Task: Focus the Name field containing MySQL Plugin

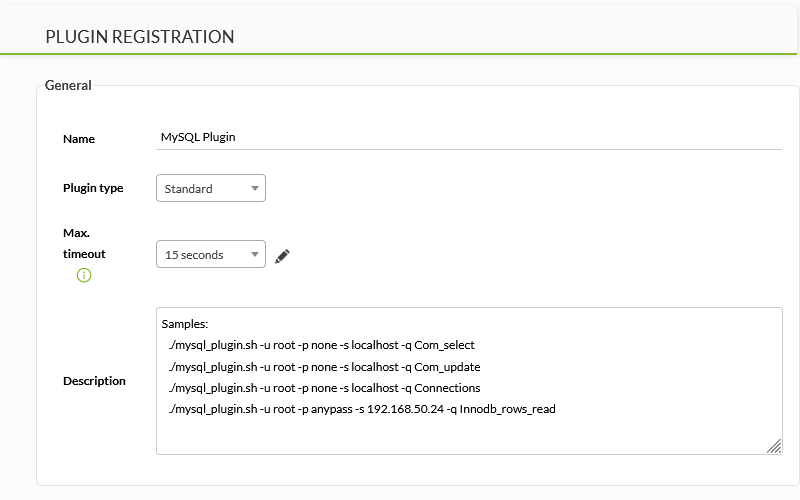Action: (x=468, y=137)
